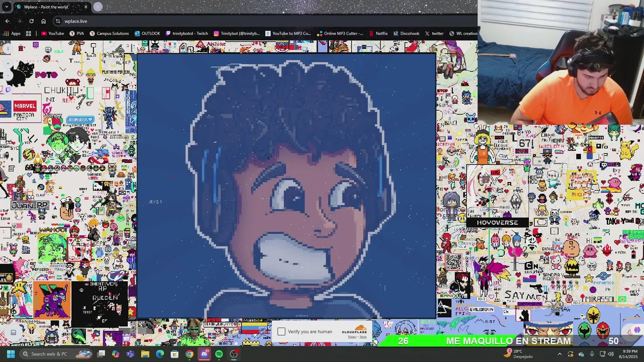Go forward to the next page
Image resolution: width=644 pixels, height=362 pixels.
pyautogui.click(x=19, y=21)
